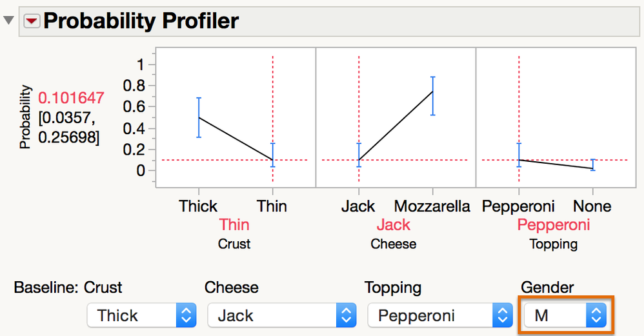The height and width of the screenshot is (336, 644).
Task: Click the red Jack current value label
Action: (394, 225)
